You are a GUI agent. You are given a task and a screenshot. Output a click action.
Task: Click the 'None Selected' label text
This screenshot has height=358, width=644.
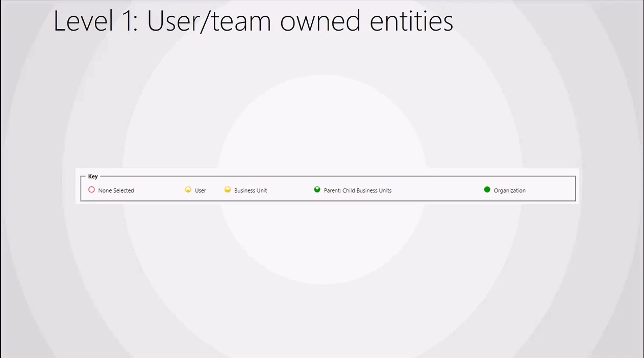point(116,191)
